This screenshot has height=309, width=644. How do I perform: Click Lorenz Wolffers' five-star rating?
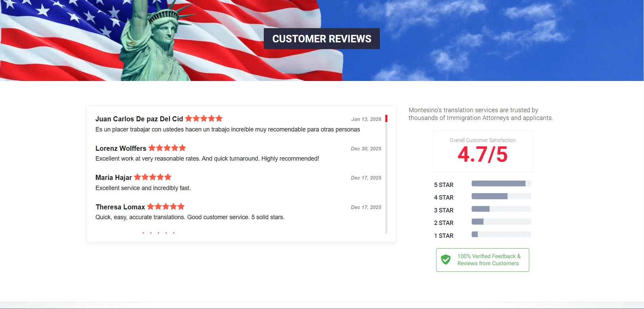point(167,148)
